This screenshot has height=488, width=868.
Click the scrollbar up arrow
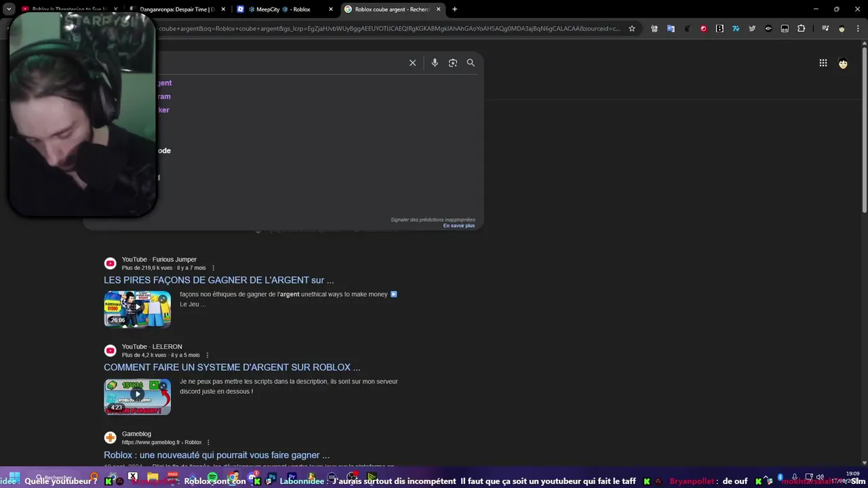[x=864, y=44]
